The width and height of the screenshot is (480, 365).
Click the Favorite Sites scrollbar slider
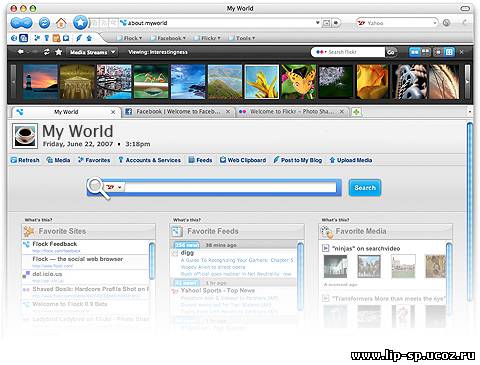coord(152,261)
